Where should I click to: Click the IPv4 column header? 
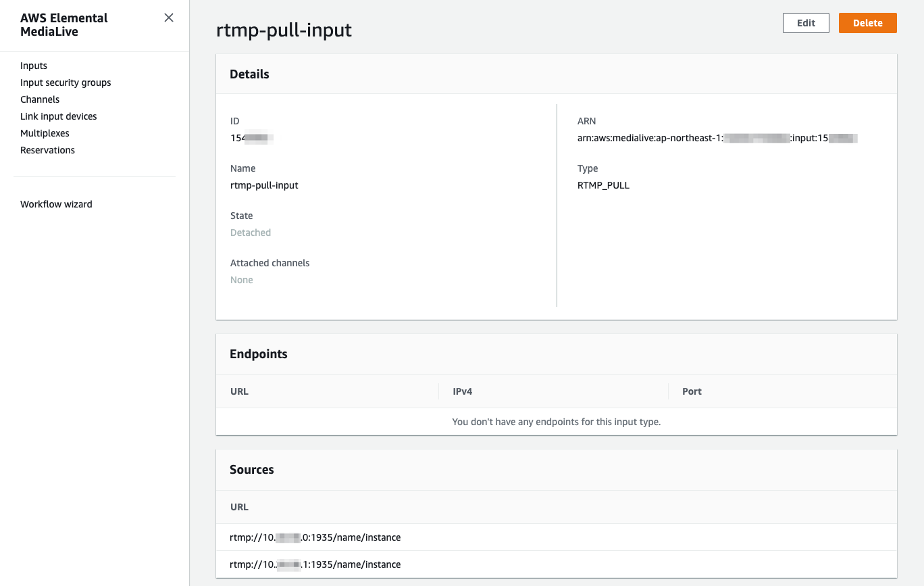pos(463,391)
